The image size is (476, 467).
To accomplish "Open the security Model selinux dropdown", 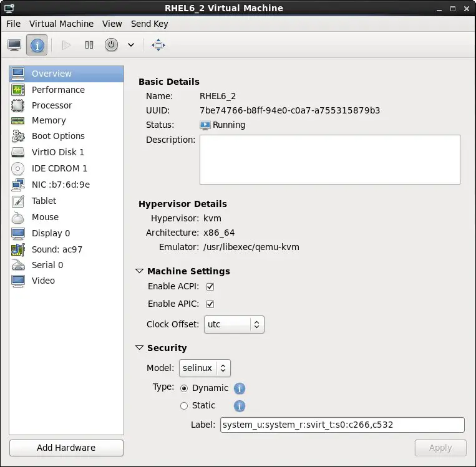I will tap(205, 368).
